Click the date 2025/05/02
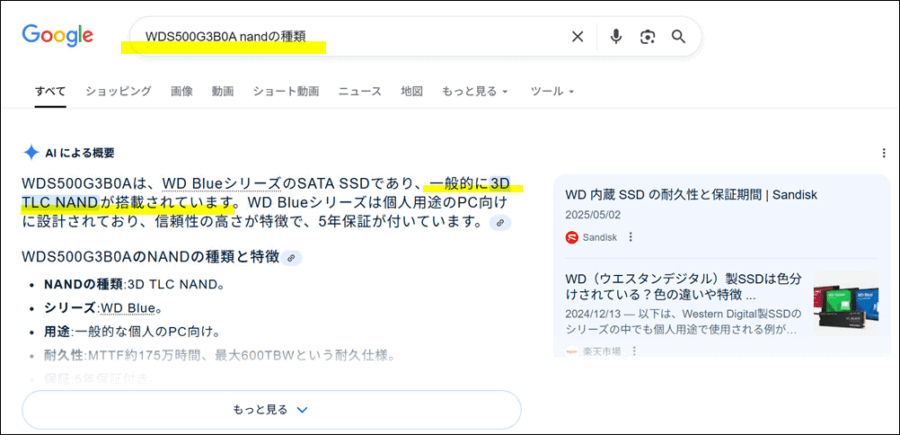900x435 pixels. click(593, 215)
